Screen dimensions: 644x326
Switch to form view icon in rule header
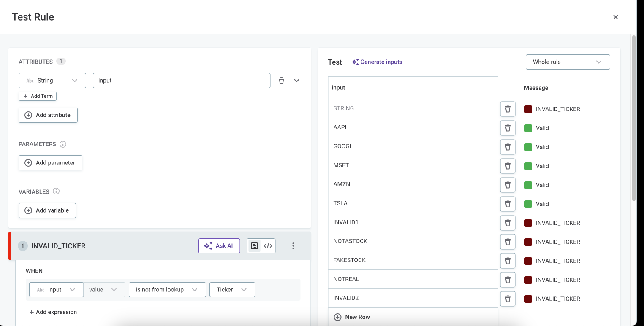(x=254, y=246)
